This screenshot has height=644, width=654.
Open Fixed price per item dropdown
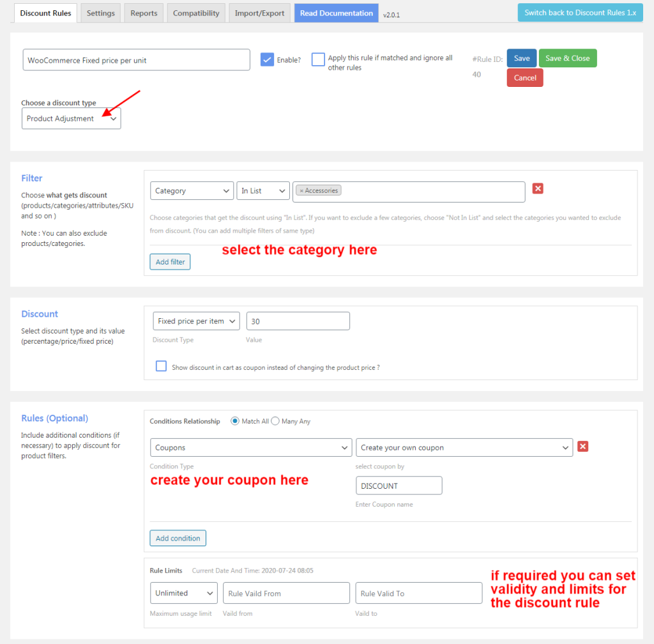[x=196, y=321]
